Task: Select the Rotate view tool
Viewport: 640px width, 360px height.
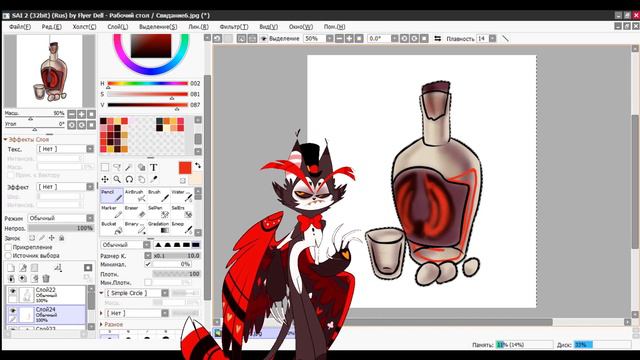Action: point(129,179)
